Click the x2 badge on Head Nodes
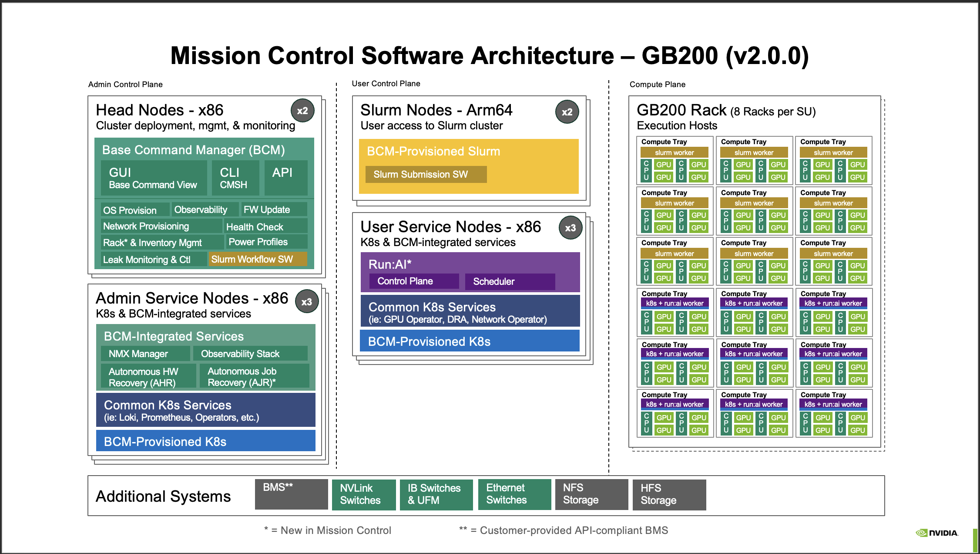 pos(302,111)
